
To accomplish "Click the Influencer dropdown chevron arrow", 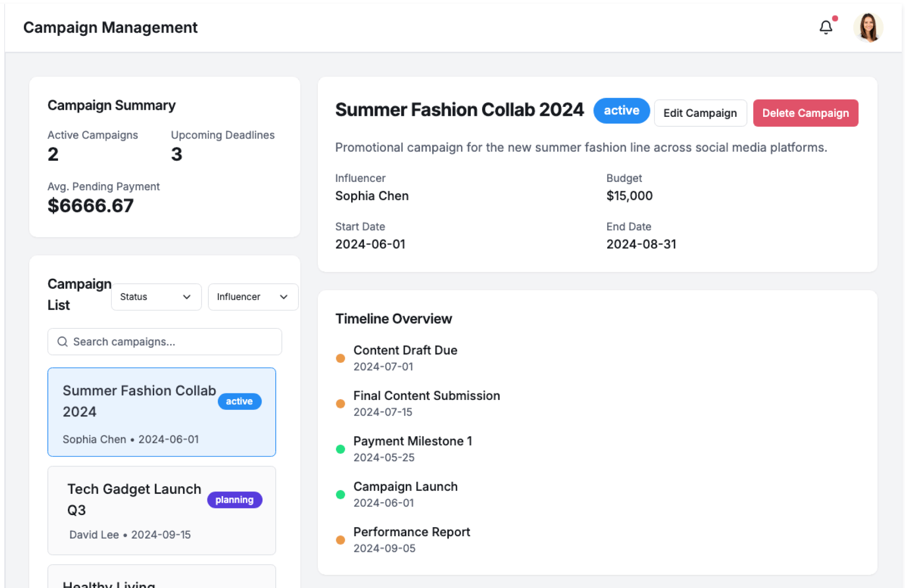I will point(284,297).
